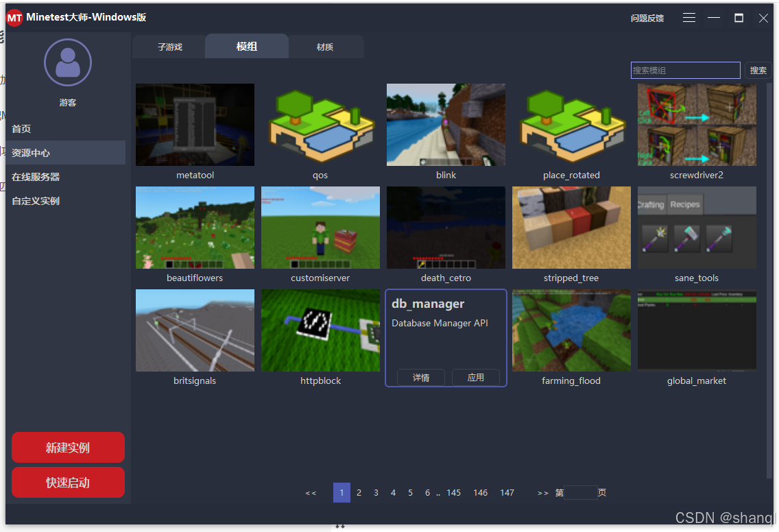
Task: Select the britsignals mod thumbnail
Action: click(195, 330)
